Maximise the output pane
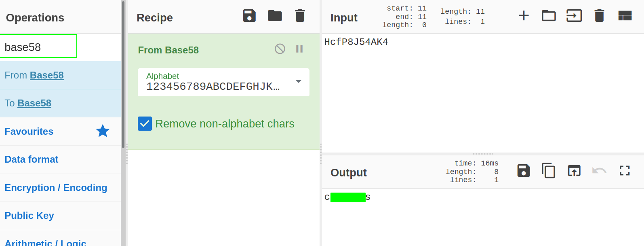The height and width of the screenshot is (246, 644). coord(625,171)
